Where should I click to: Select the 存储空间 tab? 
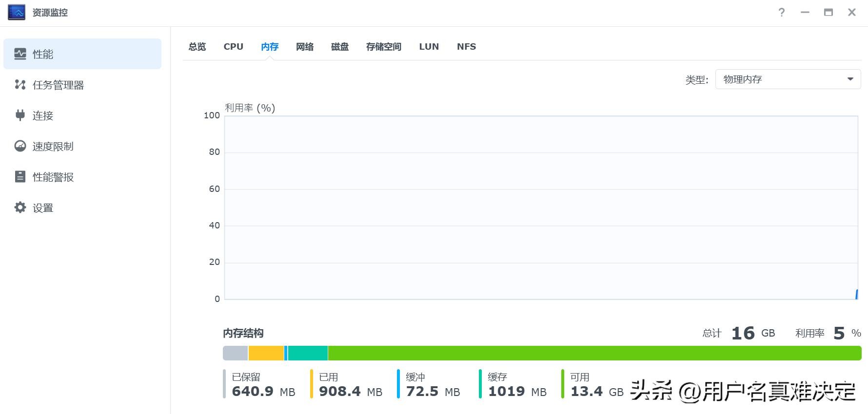[384, 47]
